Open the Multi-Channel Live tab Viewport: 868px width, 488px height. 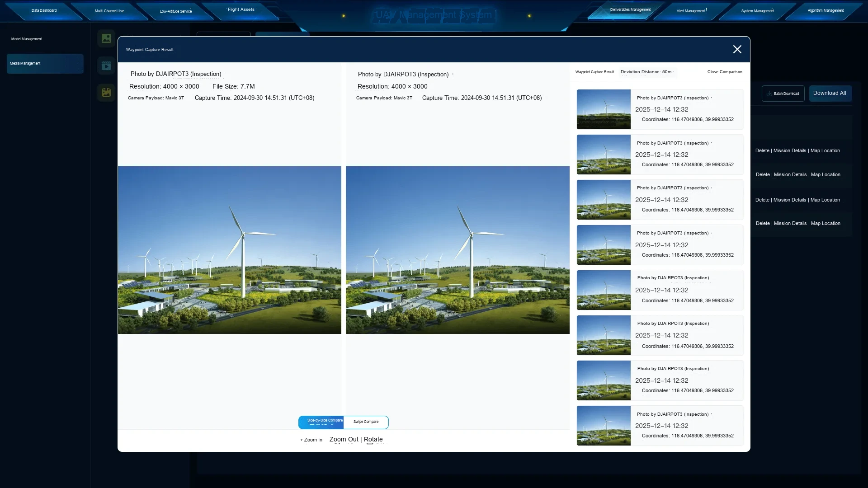coord(109,11)
